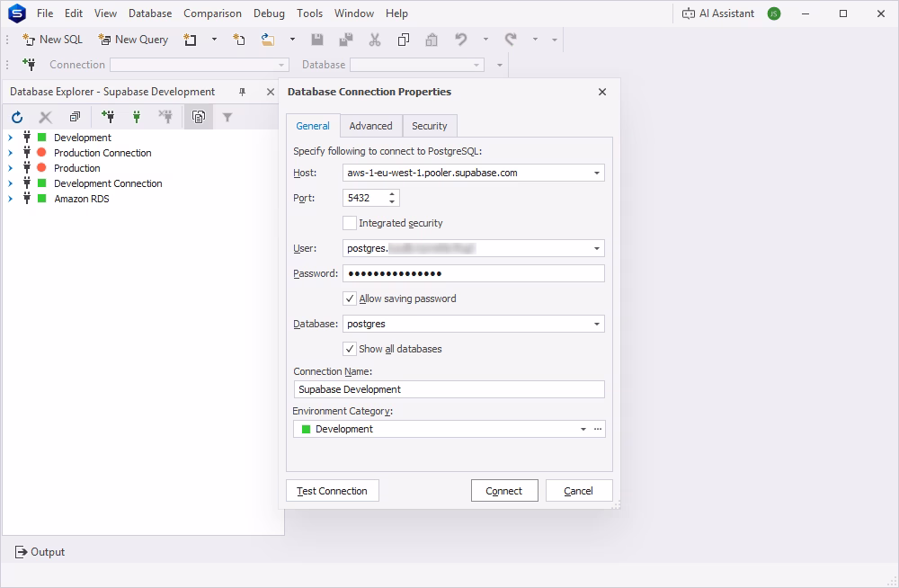The height and width of the screenshot is (588, 899).
Task: Uncheck Allow saving password
Action: point(349,298)
